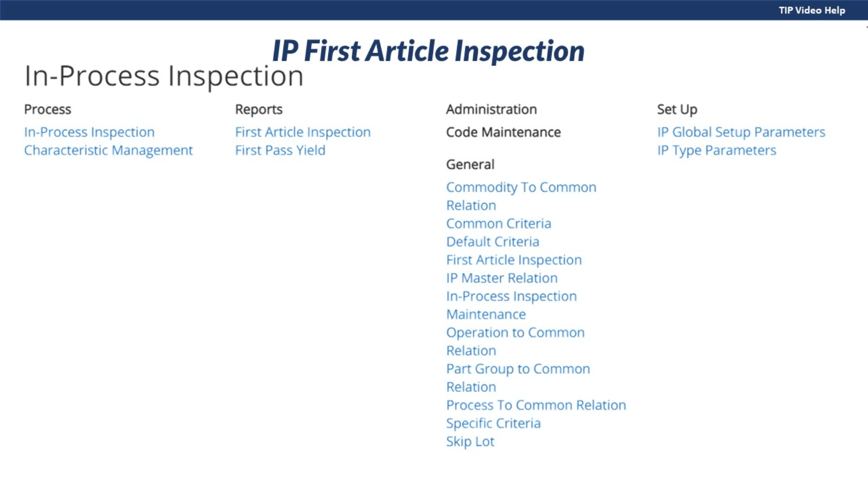
Task: Open First Article Inspection report under Reports
Action: pyautogui.click(x=302, y=132)
